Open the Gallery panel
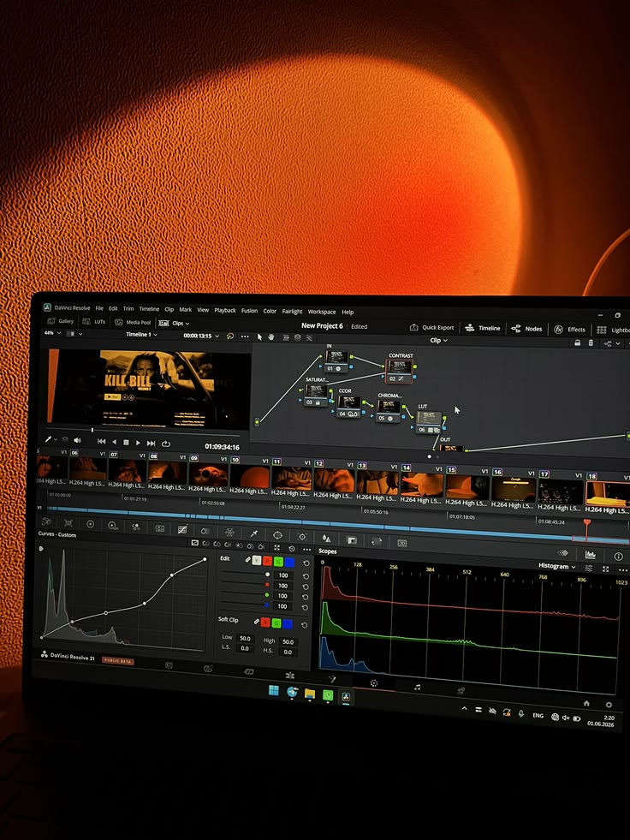Viewport: 630px width, 840px height. pyautogui.click(x=61, y=321)
